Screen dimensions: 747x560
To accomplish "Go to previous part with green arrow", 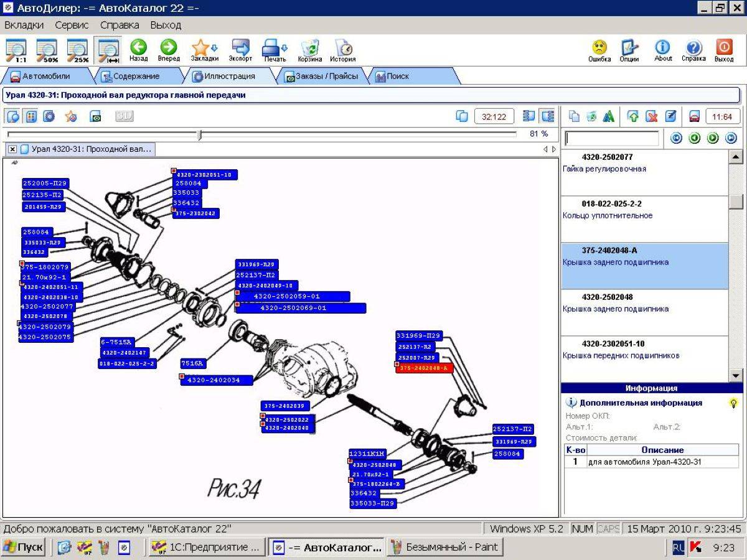I will [x=695, y=138].
